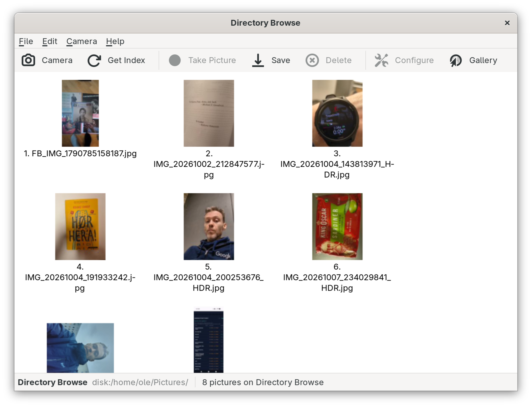The width and height of the screenshot is (532, 407).
Task: Open the Help menu
Action: [115, 41]
